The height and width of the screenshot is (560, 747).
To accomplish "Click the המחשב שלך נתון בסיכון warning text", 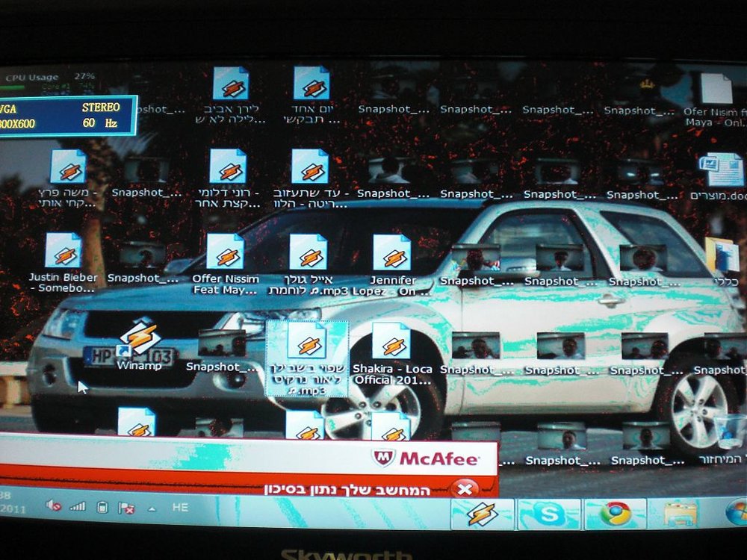I will [x=347, y=490].
